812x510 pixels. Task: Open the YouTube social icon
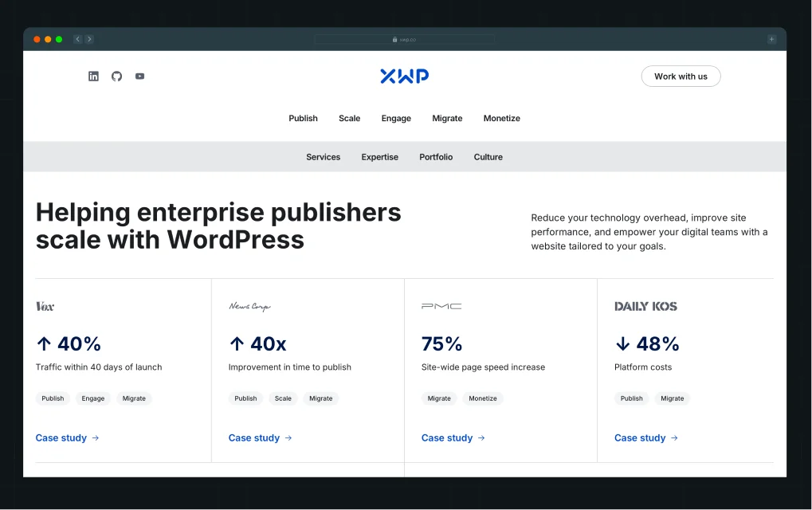pos(139,76)
